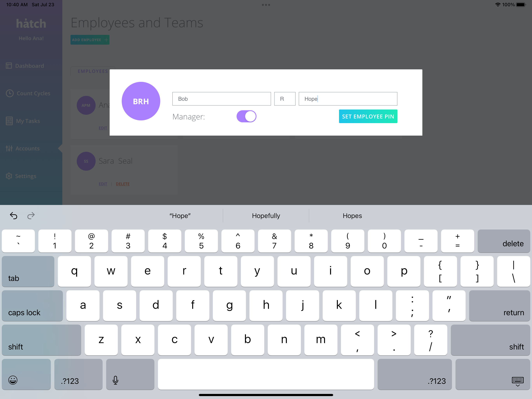Image resolution: width=532 pixels, height=399 pixels.
Task: Tap the q key
Action: pyautogui.click(x=74, y=271)
